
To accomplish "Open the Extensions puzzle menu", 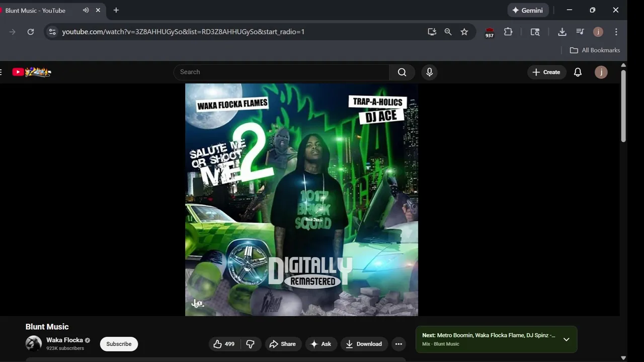I will click(508, 32).
